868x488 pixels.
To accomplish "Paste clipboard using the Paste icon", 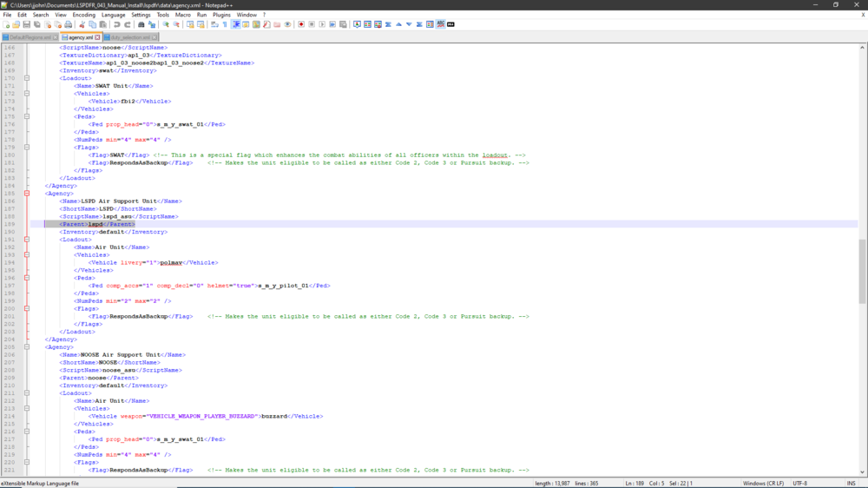I will point(102,24).
